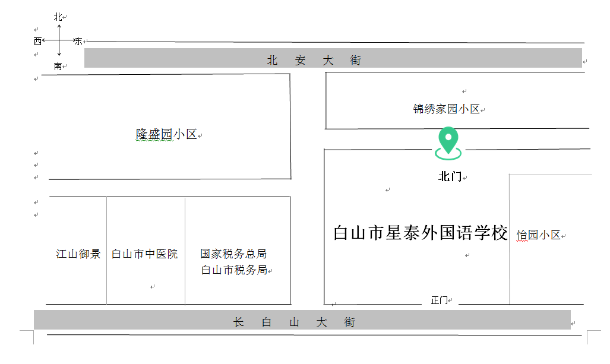This screenshot has width=610, height=364.
Task: Select the 白山市中医院 text
Action: (145, 254)
